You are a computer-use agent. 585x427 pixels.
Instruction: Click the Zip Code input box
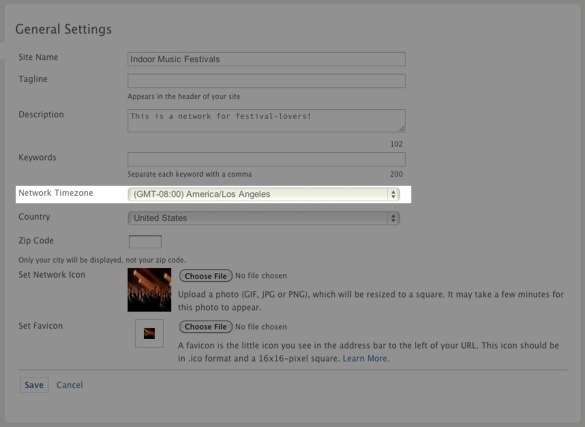coord(145,242)
